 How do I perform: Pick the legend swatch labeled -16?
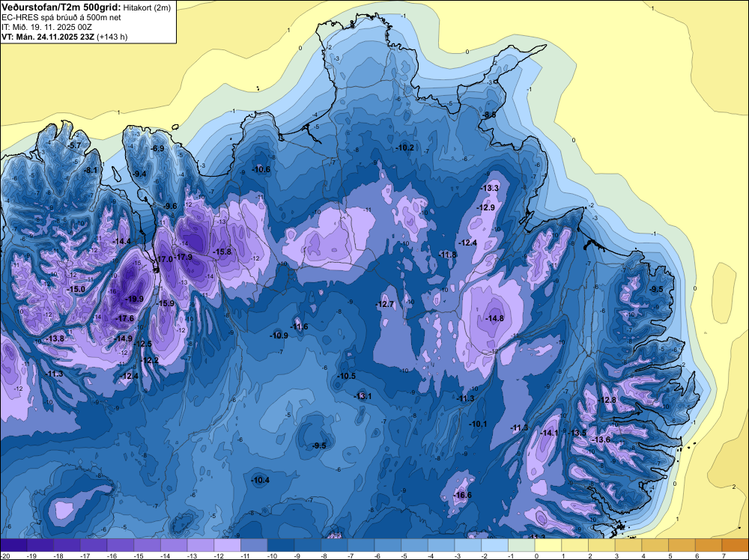pos(121,545)
